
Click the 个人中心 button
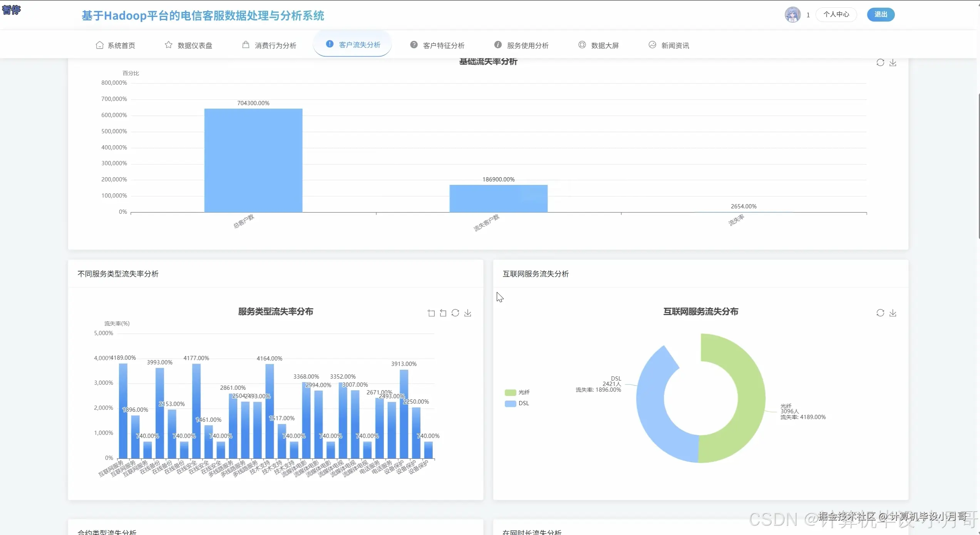[836, 15]
